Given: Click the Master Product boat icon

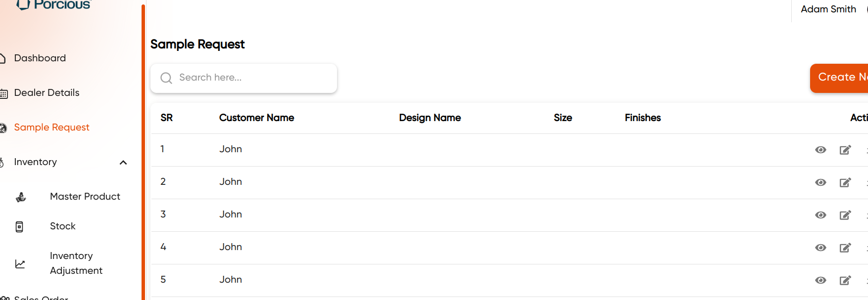Looking at the screenshot, I should [x=21, y=197].
